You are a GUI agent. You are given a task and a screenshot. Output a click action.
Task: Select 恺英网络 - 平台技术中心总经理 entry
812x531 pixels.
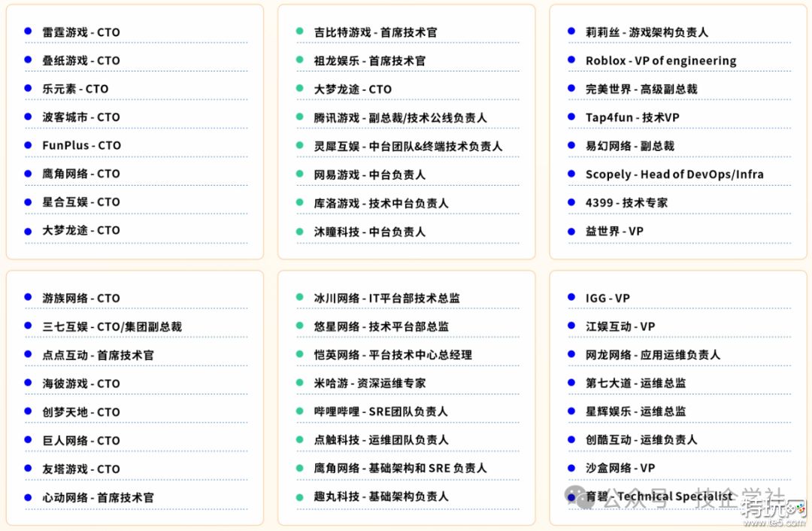coord(392,354)
